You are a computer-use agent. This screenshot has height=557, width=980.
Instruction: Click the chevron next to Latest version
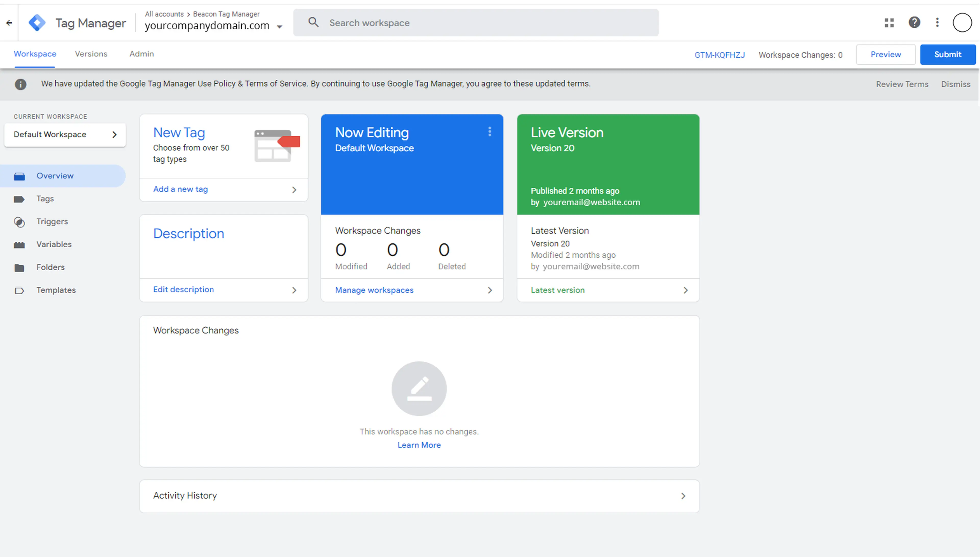click(686, 290)
